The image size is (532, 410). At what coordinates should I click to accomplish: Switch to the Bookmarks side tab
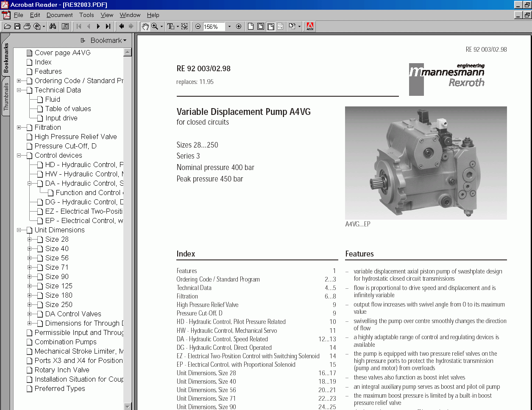(6, 59)
